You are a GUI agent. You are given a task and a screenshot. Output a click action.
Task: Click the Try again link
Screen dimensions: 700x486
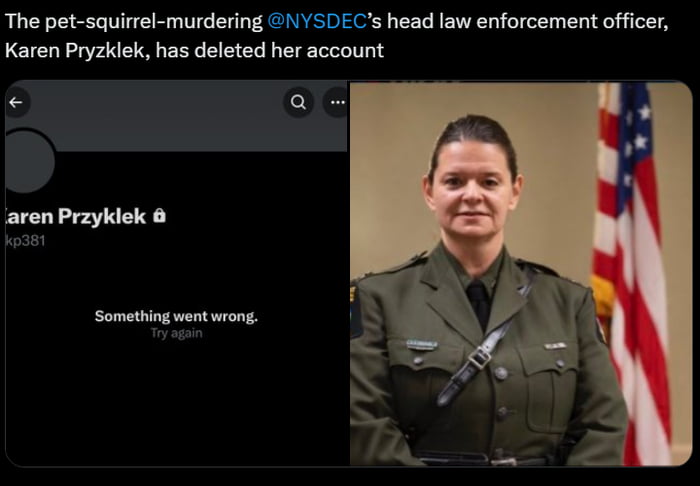[176, 333]
